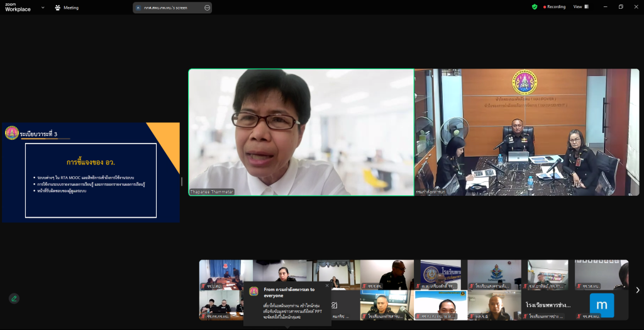
Task: Click the muted mic icon on รร.ป.สปุ tile
Action: tap(204, 286)
